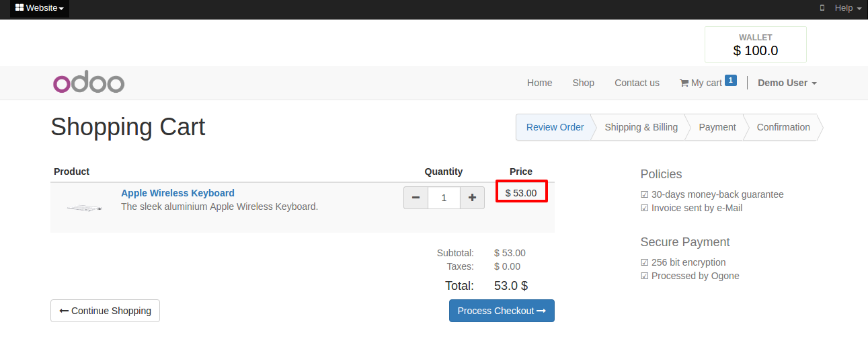Click the Odoo logo
This screenshot has height=341, width=868.
pyautogui.click(x=89, y=83)
